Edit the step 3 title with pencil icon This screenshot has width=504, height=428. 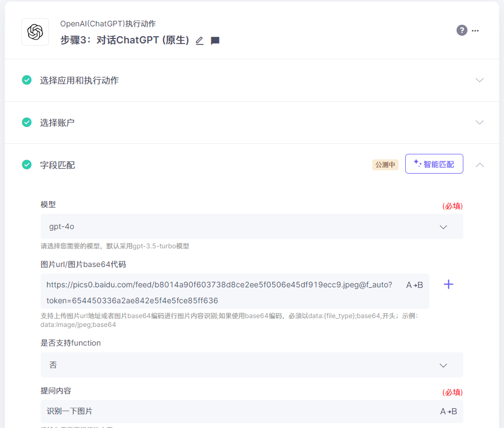pyautogui.click(x=200, y=41)
